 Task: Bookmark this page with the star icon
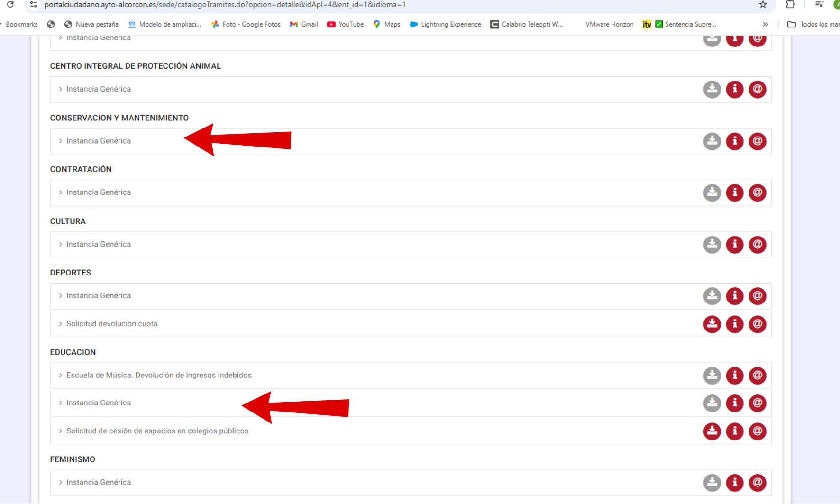tap(763, 5)
